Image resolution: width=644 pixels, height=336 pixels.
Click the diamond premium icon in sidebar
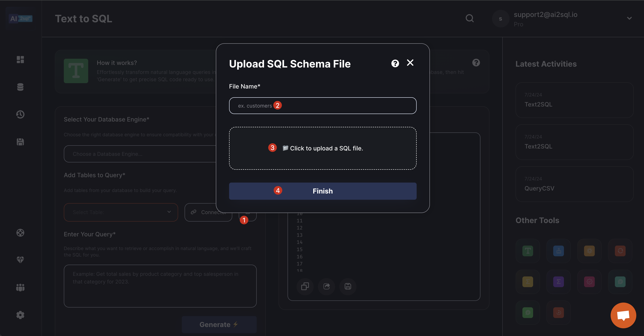[x=20, y=260]
